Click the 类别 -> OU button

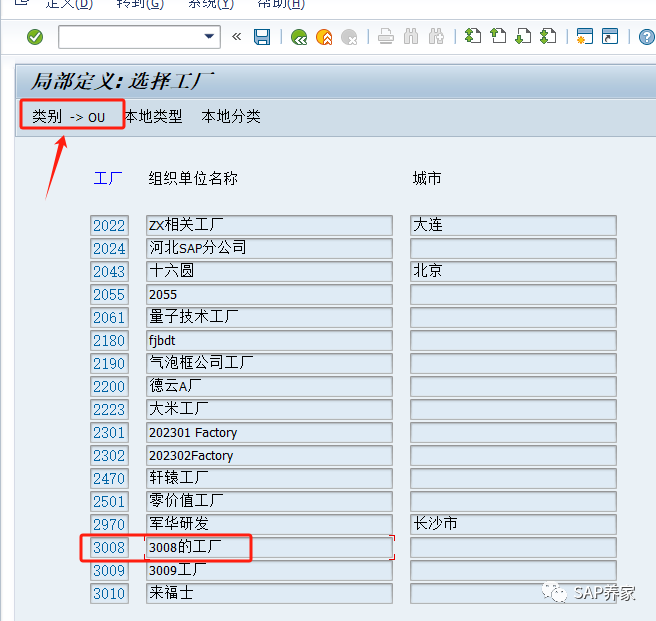69,117
